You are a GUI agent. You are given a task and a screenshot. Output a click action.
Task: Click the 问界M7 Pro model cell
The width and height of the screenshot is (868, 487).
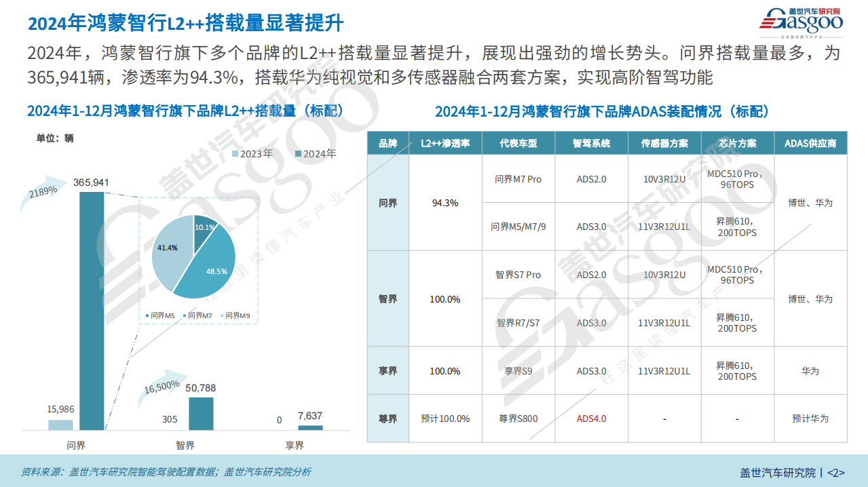click(518, 179)
